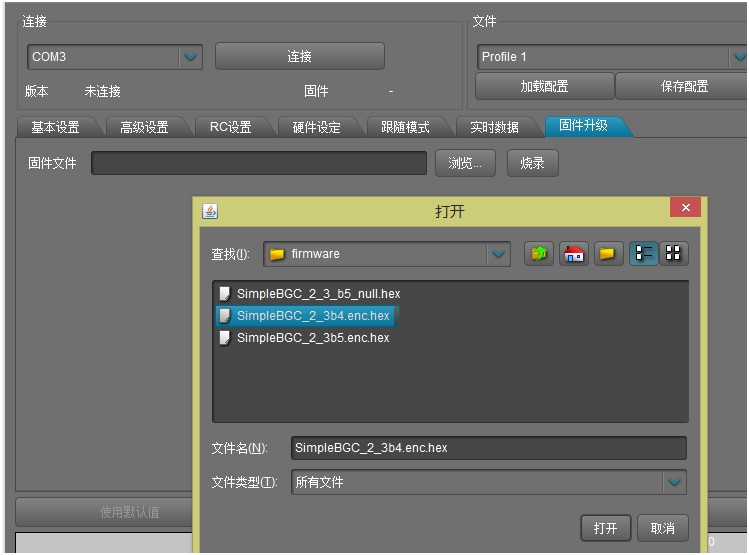Click the 连接 connect button
This screenshot has height=555, width=749.
pyautogui.click(x=300, y=56)
